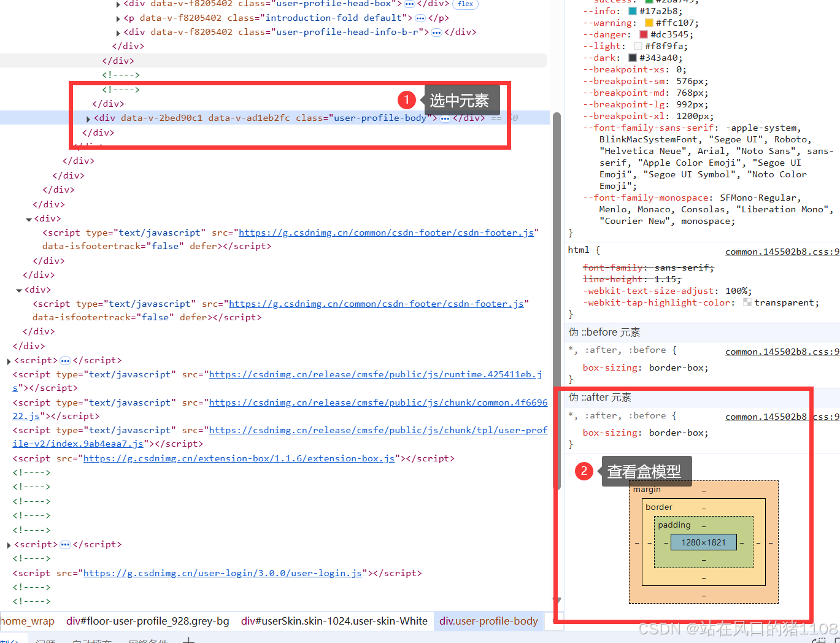Click the --font-family-sans-serif property name
840x643 pixels.
649,128
